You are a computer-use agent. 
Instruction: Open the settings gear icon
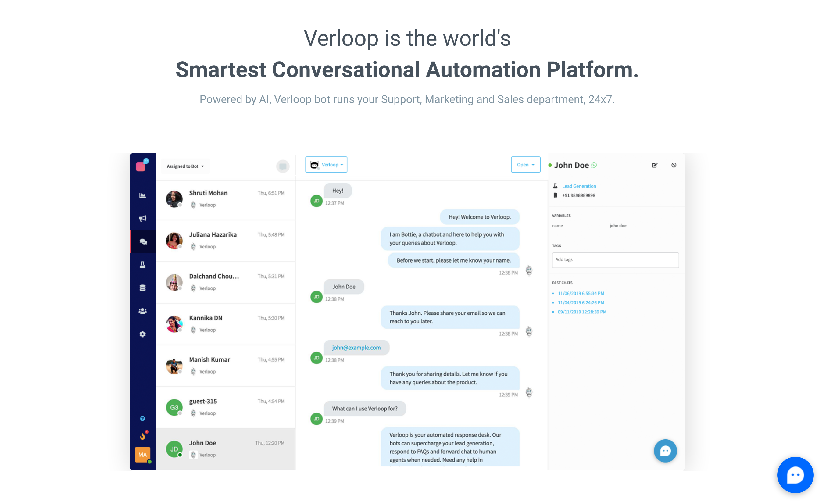tap(143, 335)
